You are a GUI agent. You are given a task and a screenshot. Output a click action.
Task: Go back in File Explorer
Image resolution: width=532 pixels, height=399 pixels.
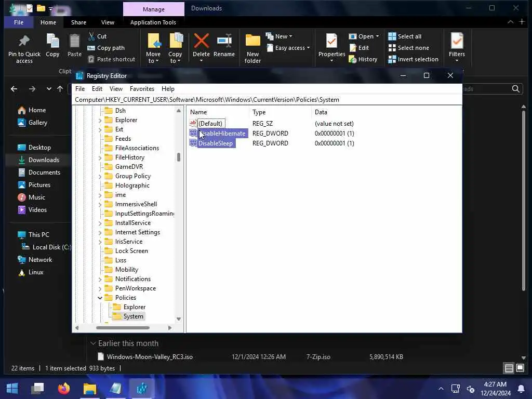[14, 89]
